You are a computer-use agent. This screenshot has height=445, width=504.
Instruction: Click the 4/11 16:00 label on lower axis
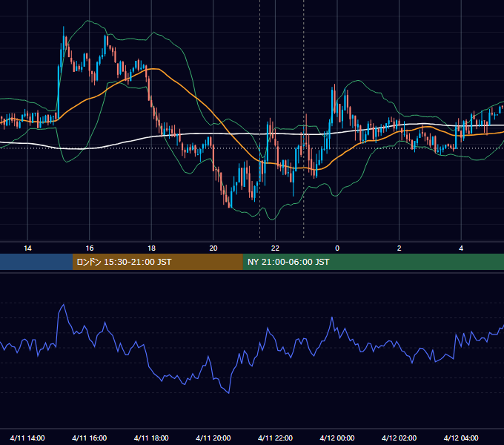point(90,438)
